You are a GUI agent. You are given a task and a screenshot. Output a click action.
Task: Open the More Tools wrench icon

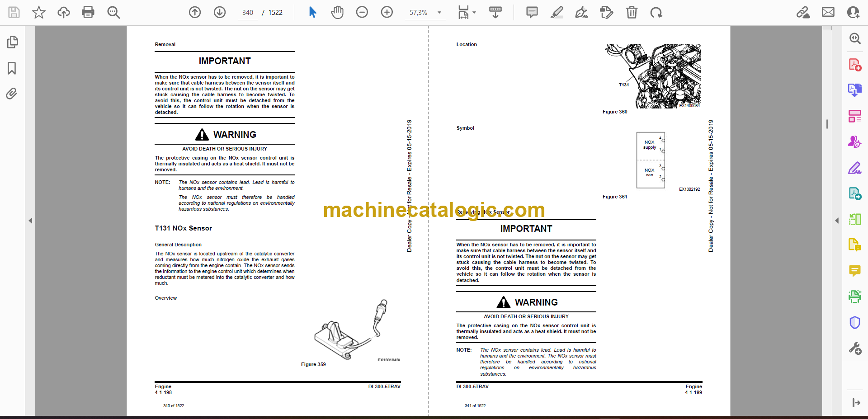pos(855,348)
